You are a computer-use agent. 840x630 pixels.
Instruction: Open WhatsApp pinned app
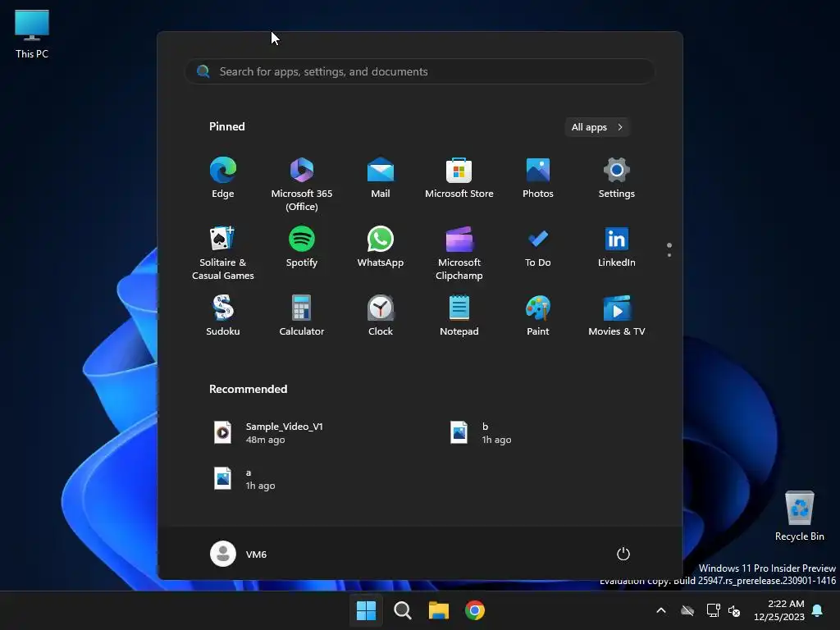(381, 246)
